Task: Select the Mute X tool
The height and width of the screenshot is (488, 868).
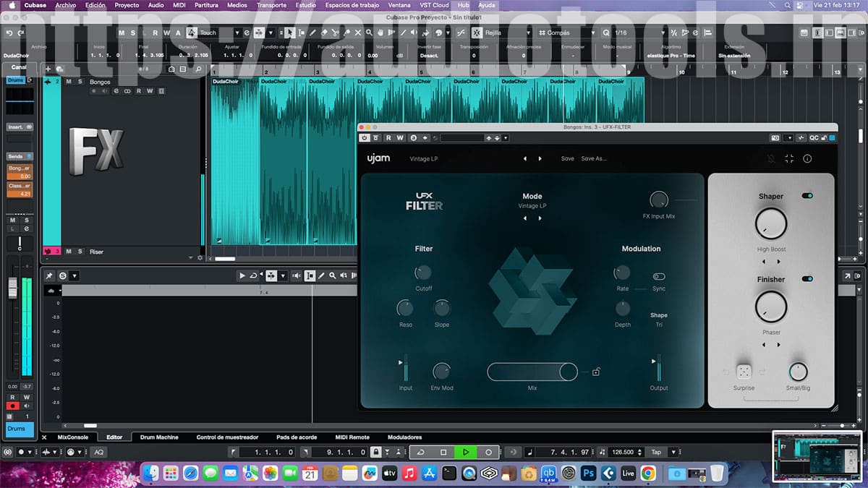Action: point(359,33)
